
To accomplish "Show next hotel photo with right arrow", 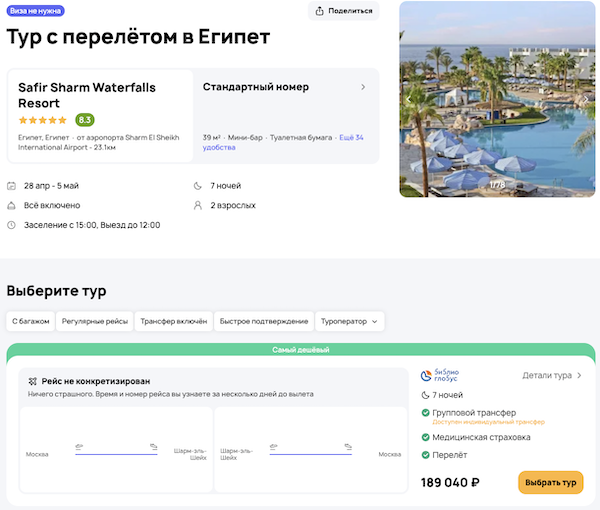I will [586, 99].
